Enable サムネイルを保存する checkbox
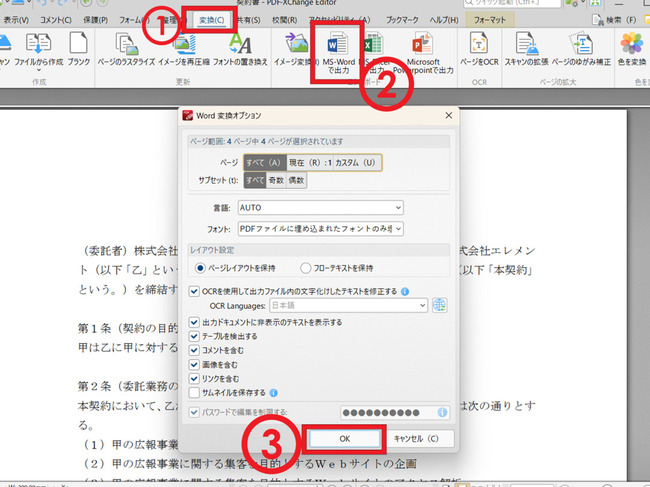The image size is (650, 487). pos(194,393)
